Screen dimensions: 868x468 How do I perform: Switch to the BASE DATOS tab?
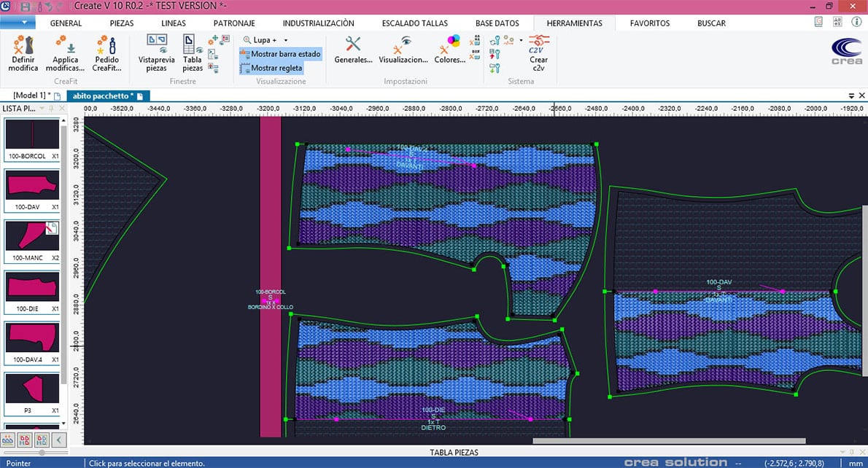point(497,23)
